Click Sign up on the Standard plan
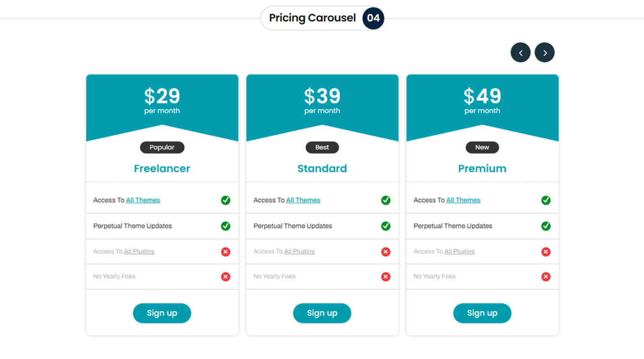The height and width of the screenshot is (359, 644). coord(322,313)
